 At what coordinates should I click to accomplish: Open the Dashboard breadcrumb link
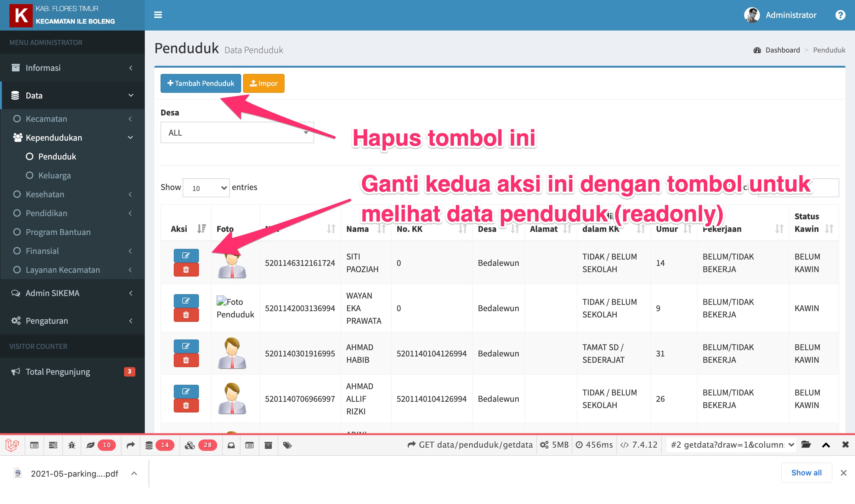pyautogui.click(x=782, y=50)
